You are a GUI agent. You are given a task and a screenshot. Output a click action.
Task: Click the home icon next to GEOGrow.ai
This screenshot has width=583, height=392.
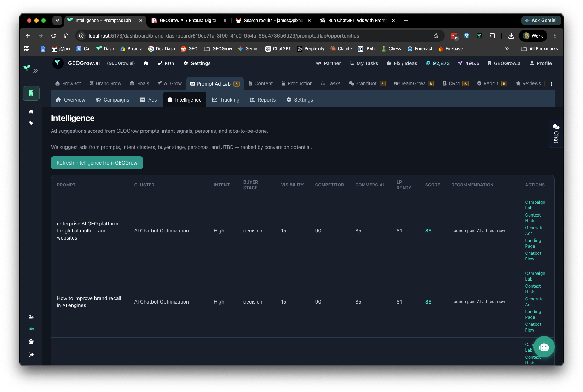click(146, 63)
